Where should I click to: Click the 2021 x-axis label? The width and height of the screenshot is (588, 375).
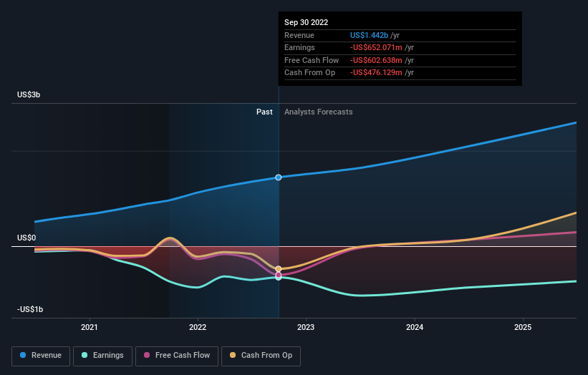click(90, 328)
